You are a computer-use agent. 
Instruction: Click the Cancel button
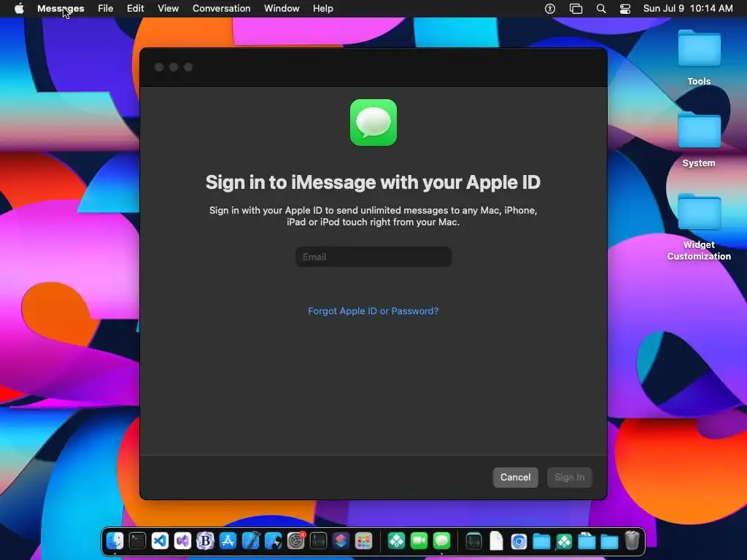(x=516, y=477)
